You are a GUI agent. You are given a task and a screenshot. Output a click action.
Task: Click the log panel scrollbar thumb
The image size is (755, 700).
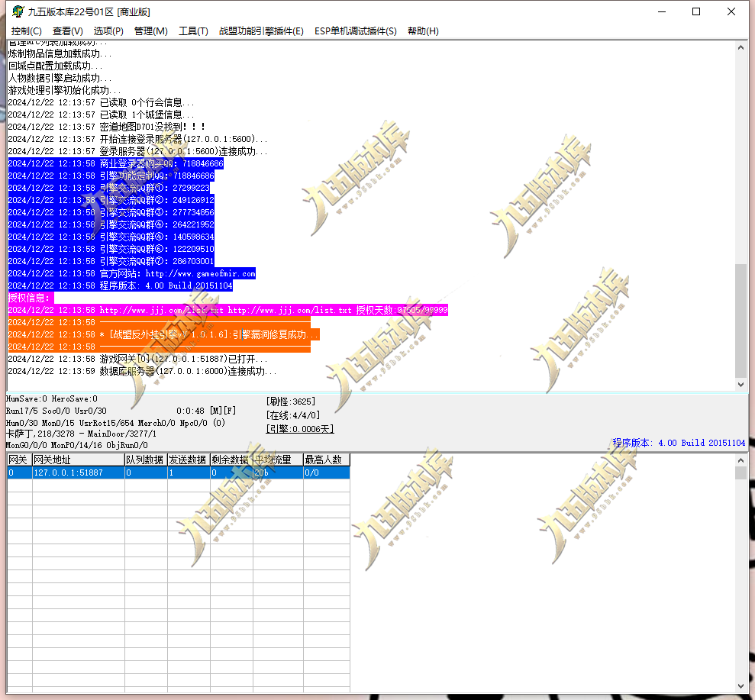[740, 321]
